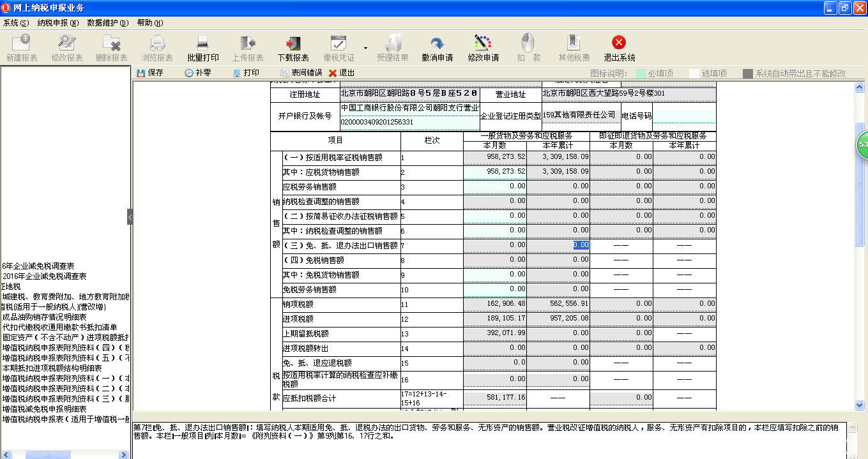
Task: Click the left panel's scroll-right arrow
Action: (125, 455)
